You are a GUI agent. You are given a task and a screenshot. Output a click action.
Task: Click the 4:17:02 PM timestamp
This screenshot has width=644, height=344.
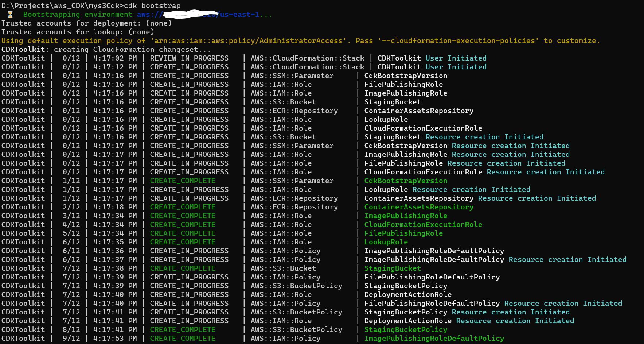(x=115, y=58)
